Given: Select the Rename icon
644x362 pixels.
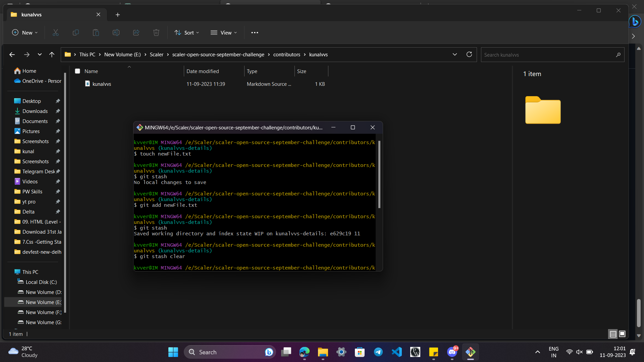Looking at the screenshot, I should (x=116, y=33).
